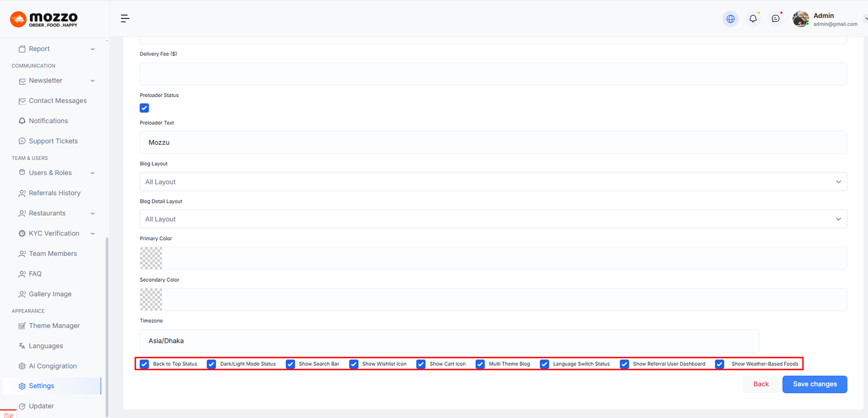Click the Timezone input field
868x418 pixels.
[x=449, y=341]
